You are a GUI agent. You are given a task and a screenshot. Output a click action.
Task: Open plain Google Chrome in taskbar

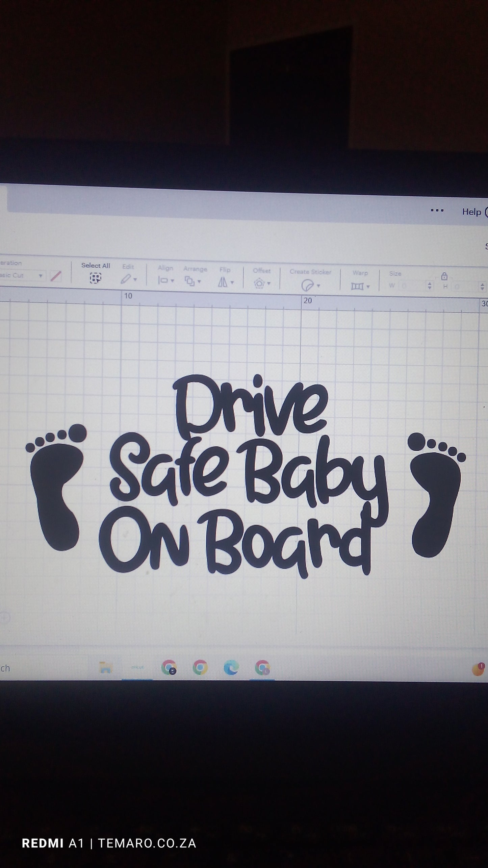(x=200, y=667)
